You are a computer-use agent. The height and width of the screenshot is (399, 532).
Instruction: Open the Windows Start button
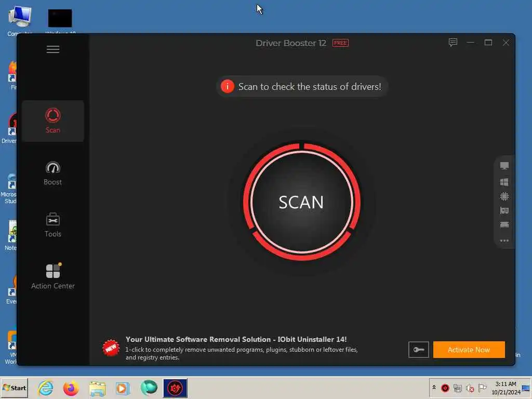(x=14, y=388)
